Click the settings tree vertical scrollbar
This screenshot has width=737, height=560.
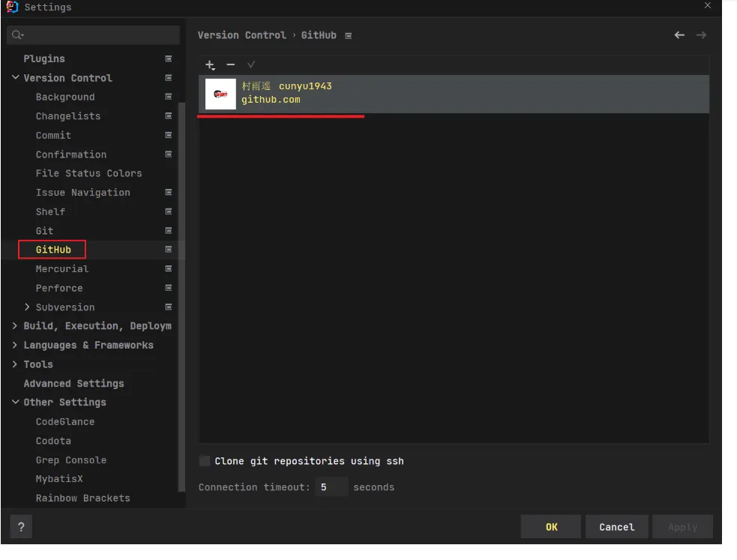(x=181, y=296)
